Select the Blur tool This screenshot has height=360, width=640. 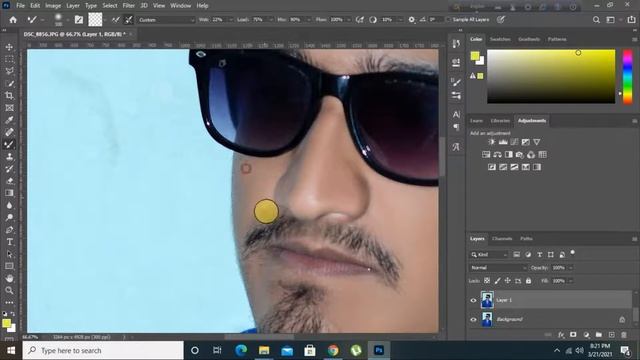(x=9, y=205)
